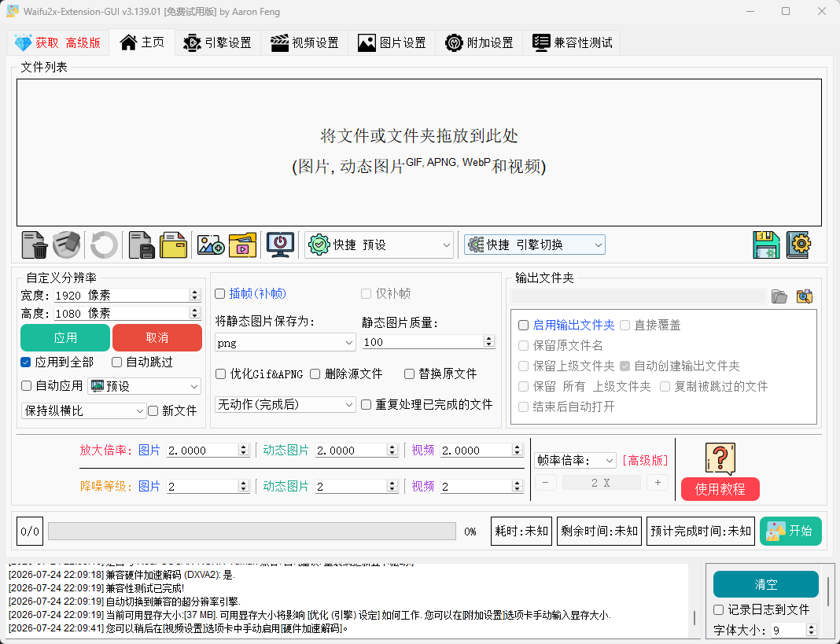
Task: Go to the 兼容性测试 tab
Action: coord(572,42)
